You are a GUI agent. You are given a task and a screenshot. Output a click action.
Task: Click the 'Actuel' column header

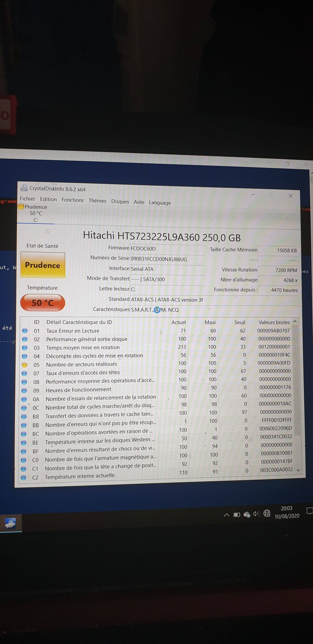coord(179,322)
